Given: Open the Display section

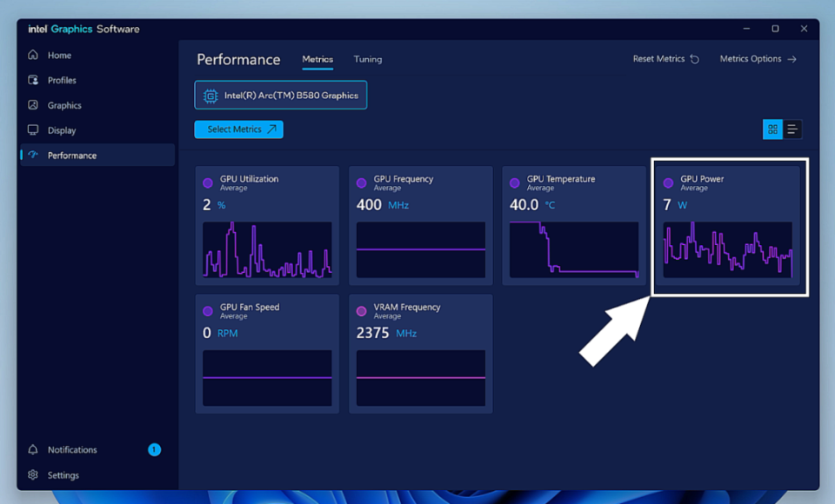Looking at the screenshot, I should click(97, 130).
